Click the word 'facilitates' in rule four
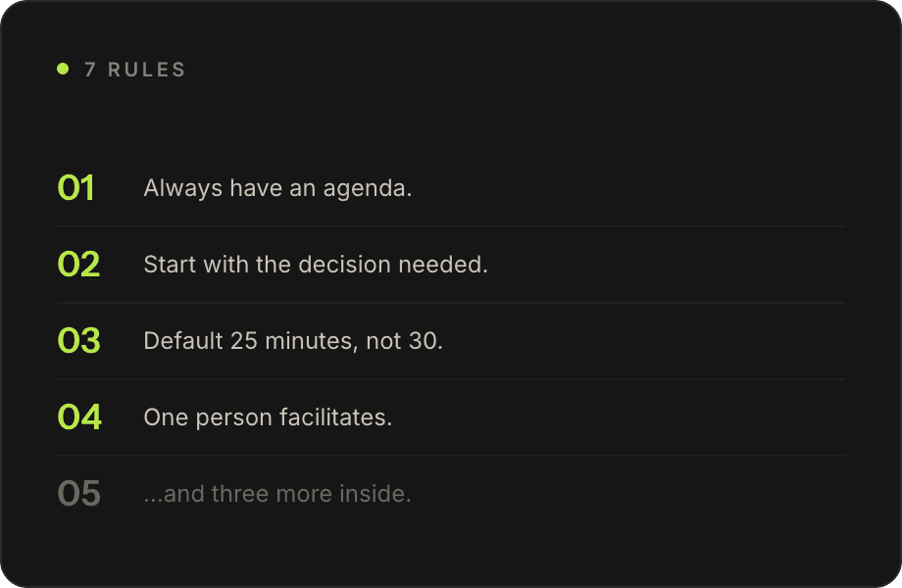This screenshot has width=902, height=588. (x=332, y=417)
